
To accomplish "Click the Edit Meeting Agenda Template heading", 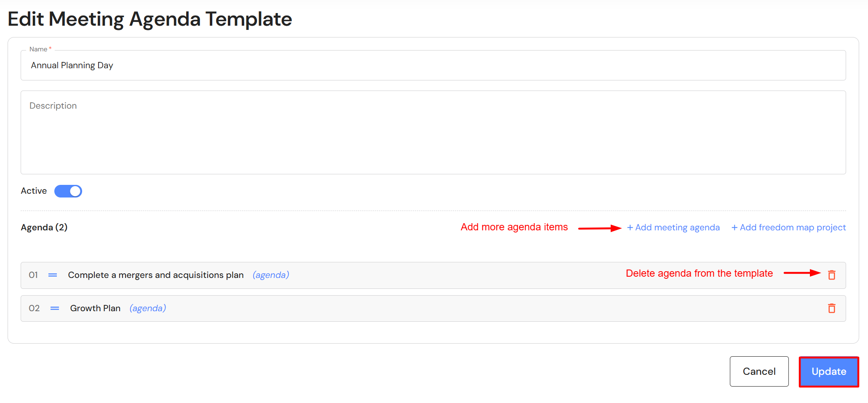I will 150,19.
